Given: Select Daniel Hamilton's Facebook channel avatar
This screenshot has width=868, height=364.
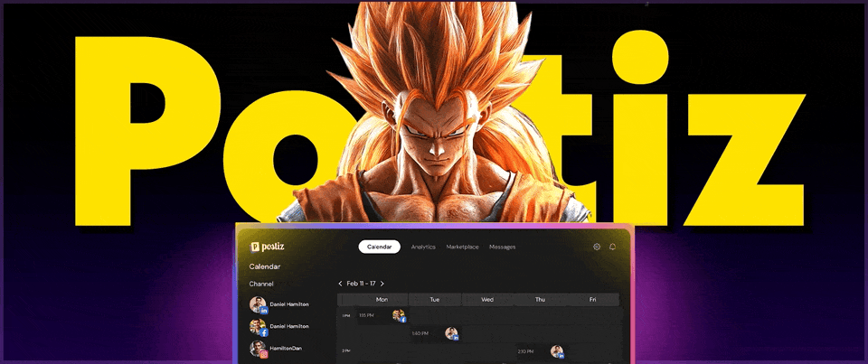Looking at the screenshot, I should click(x=258, y=326).
